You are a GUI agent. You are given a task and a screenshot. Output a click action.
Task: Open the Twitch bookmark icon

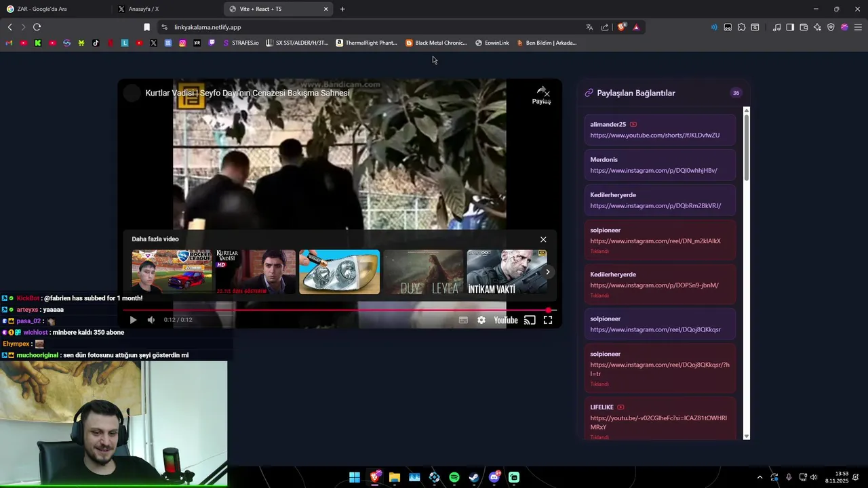(212, 43)
